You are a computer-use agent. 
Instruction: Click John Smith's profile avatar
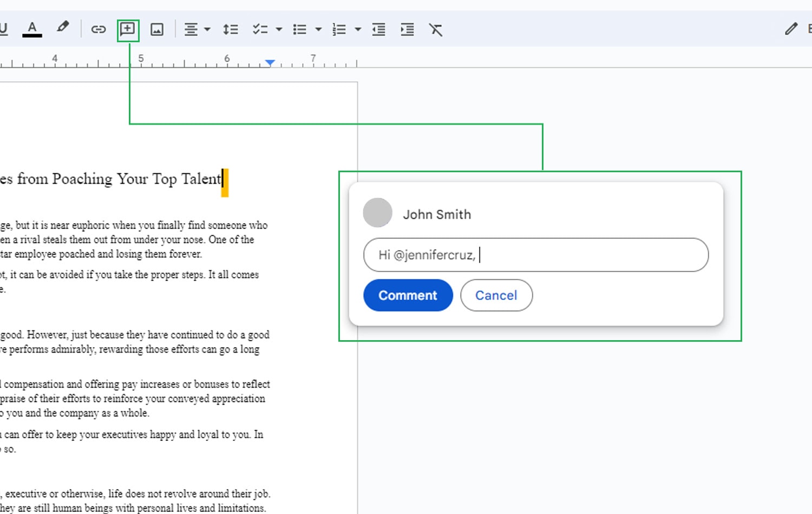pyautogui.click(x=377, y=212)
